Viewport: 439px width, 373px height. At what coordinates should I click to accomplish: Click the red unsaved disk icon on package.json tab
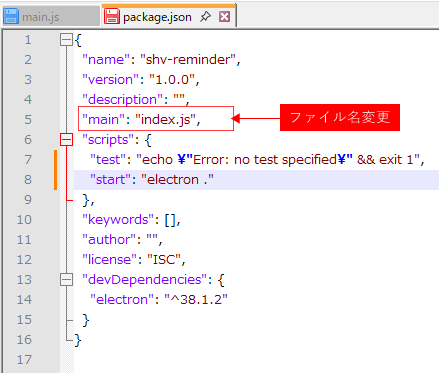point(112,16)
